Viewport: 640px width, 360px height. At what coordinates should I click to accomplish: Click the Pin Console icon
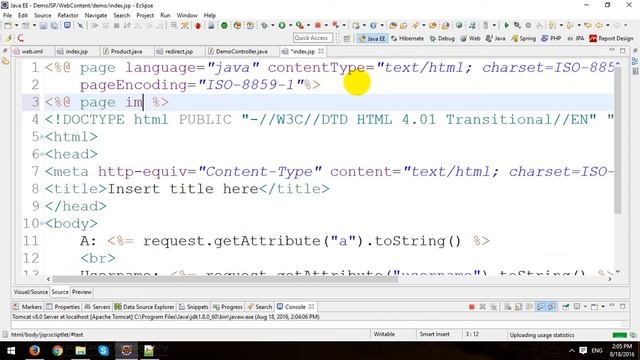[566, 307]
